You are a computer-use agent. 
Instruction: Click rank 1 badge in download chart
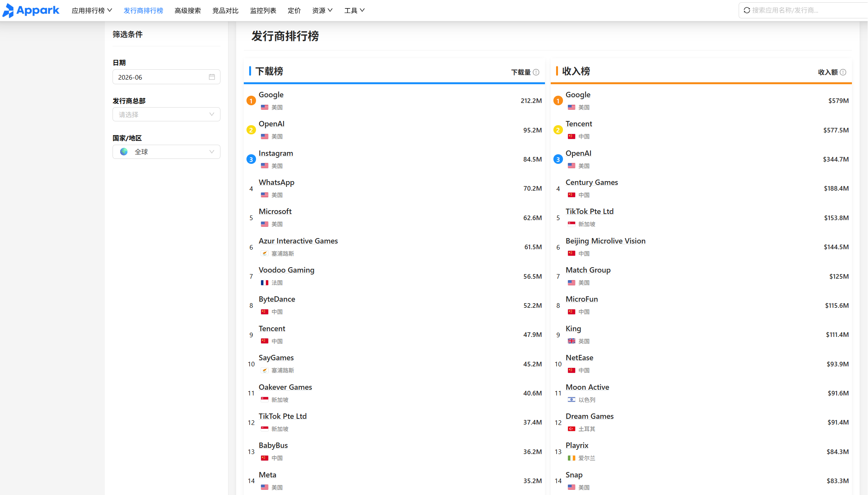pos(251,101)
